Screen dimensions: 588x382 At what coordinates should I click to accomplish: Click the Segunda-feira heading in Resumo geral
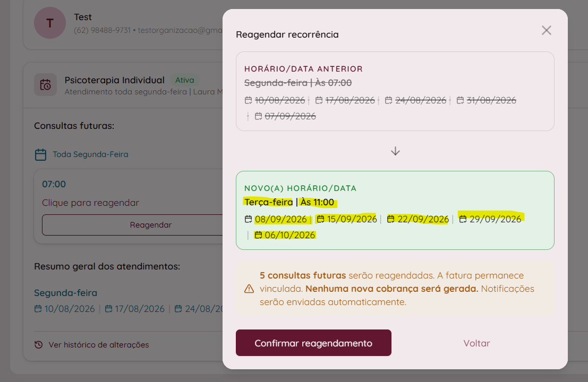point(66,293)
